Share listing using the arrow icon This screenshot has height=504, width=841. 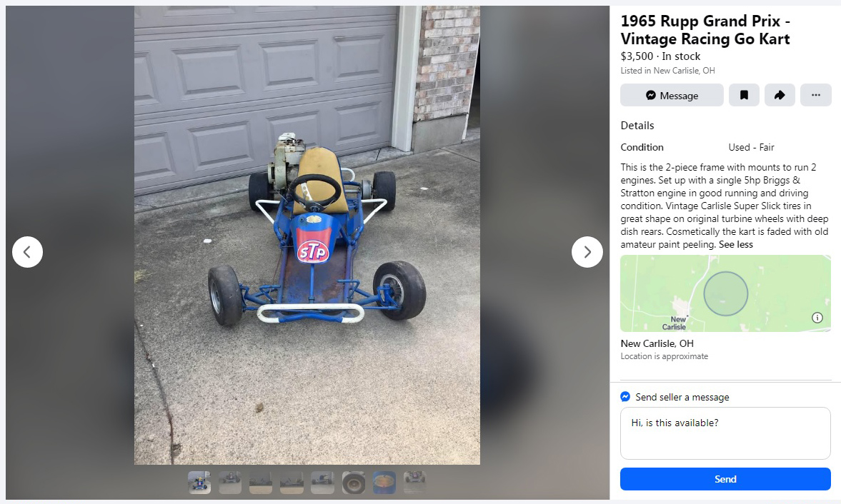tap(780, 96)
